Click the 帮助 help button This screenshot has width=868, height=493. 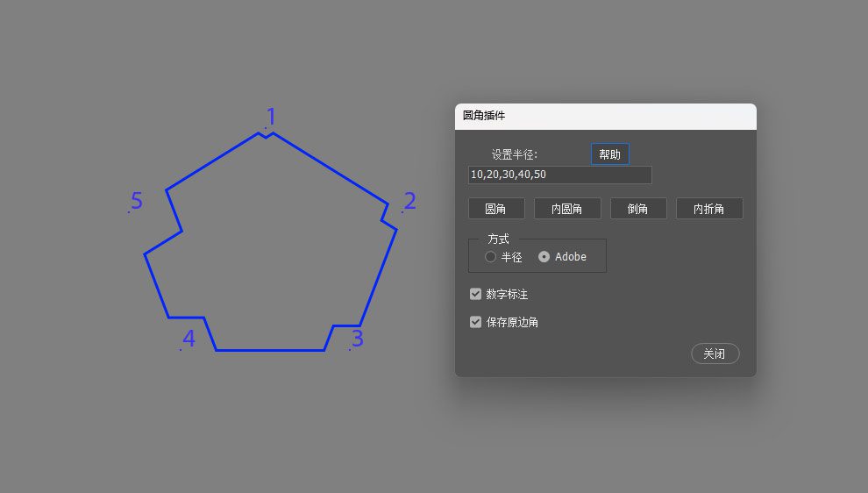(609, 154)
